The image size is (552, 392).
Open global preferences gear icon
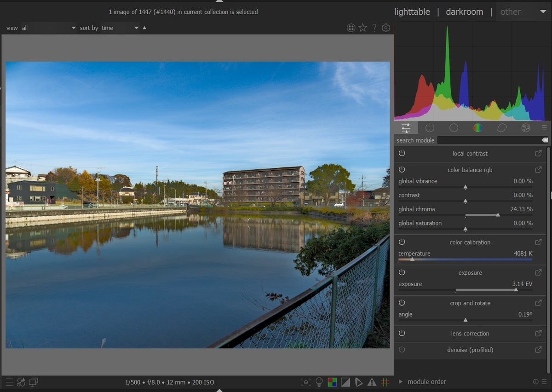pyautogui.click(x=386, y=28)
